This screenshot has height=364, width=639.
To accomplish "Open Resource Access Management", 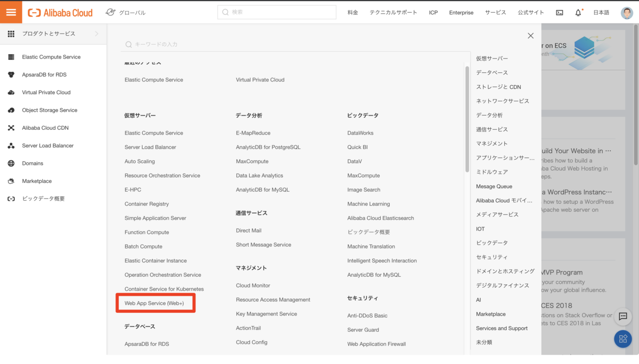I will [x=273, y=300].
